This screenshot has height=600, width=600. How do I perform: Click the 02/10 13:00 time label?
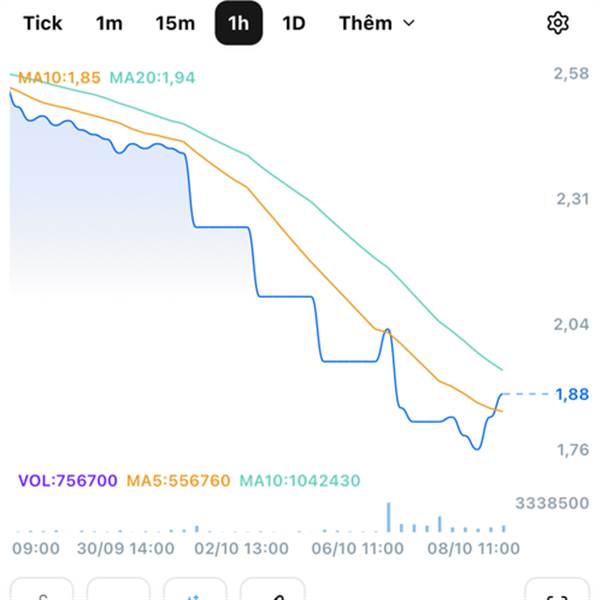click(241, 548)
